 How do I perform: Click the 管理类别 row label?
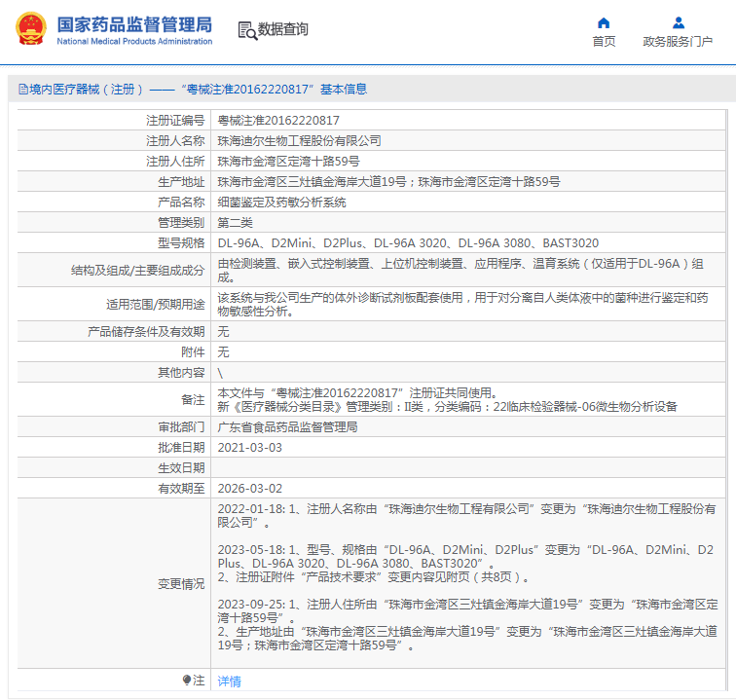click(181, 223)
